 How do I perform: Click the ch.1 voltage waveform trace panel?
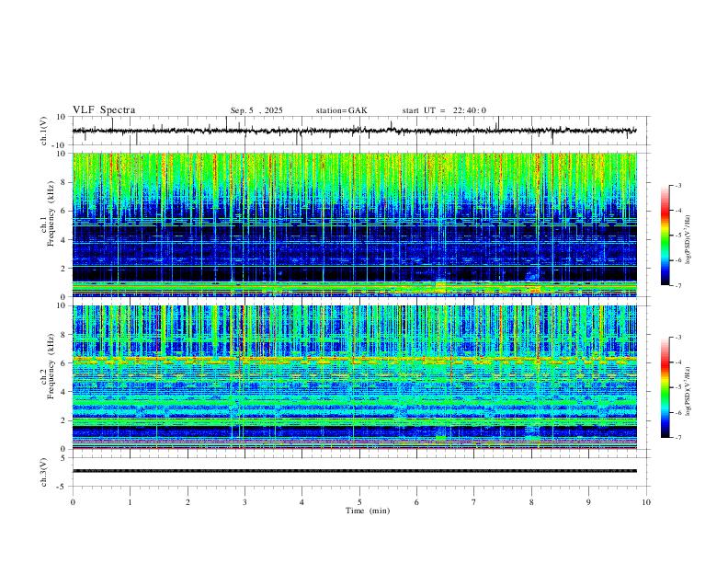(x=361, y=131)
